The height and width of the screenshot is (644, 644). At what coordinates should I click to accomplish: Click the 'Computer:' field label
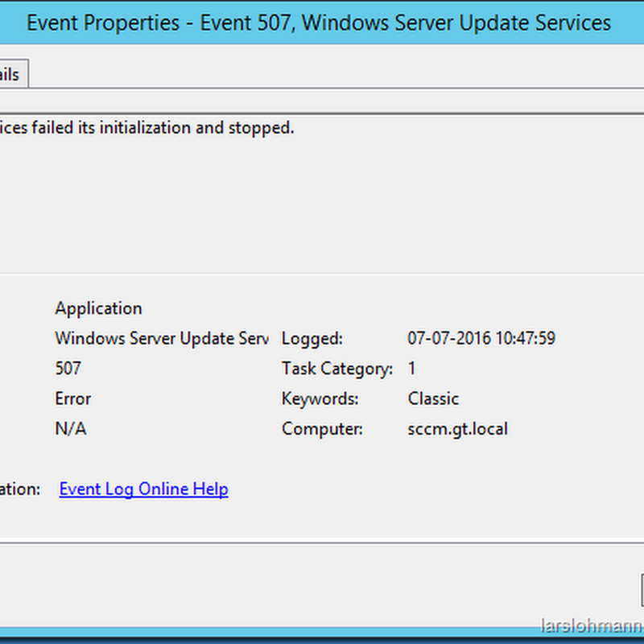tap(322, 429)
